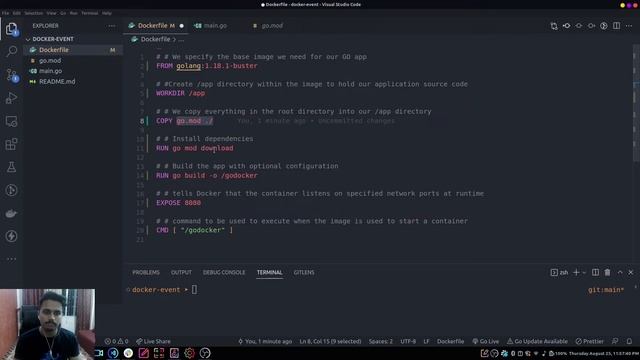This screenshot has width=640, height=360.
Task: Split the terminal panel
Action: (596, 272)
